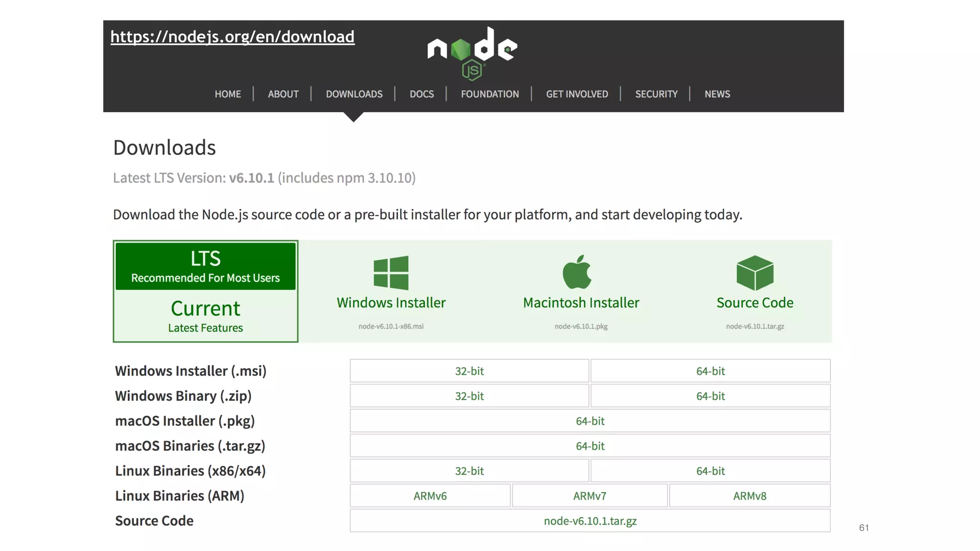Click the green Source Code cube icon
This screenshot has height=551, width=980.
755,273
